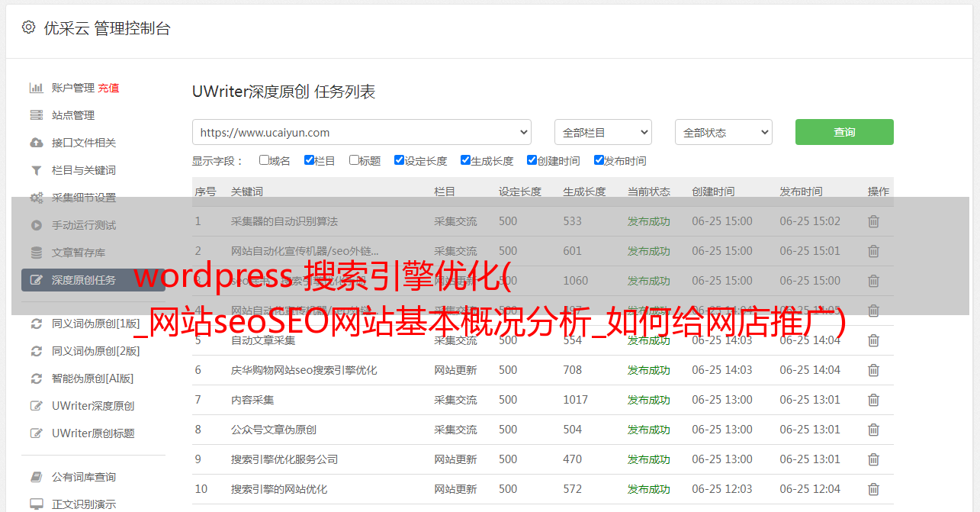Open 智能伪原创[AI版] in sidebar
The width and height of the screenshot is (980, 512).
click(x=92, y=378)
